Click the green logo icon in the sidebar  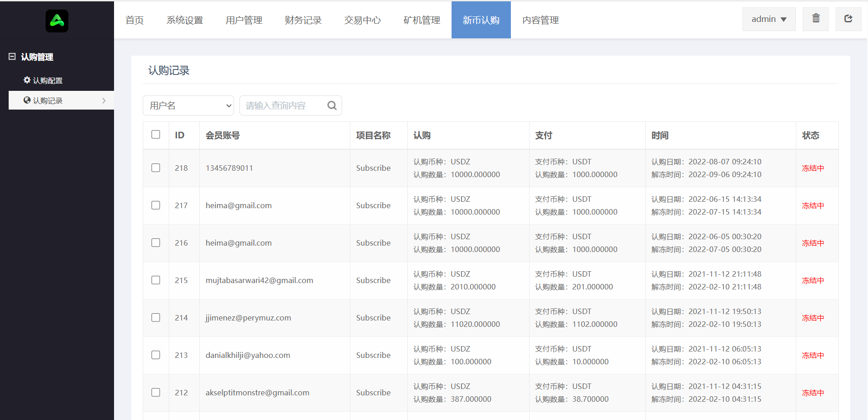(57, 21)
